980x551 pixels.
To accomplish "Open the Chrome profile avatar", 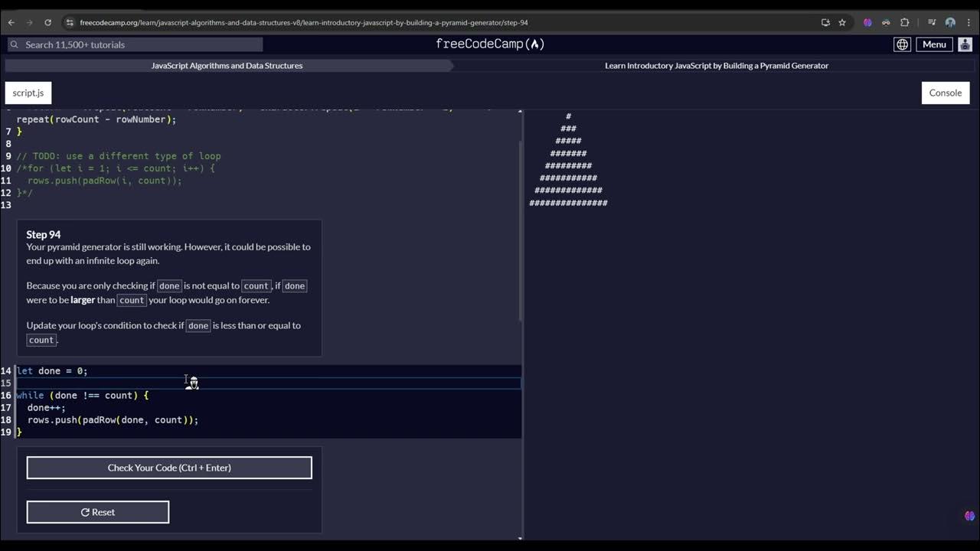I will [950, 22].
